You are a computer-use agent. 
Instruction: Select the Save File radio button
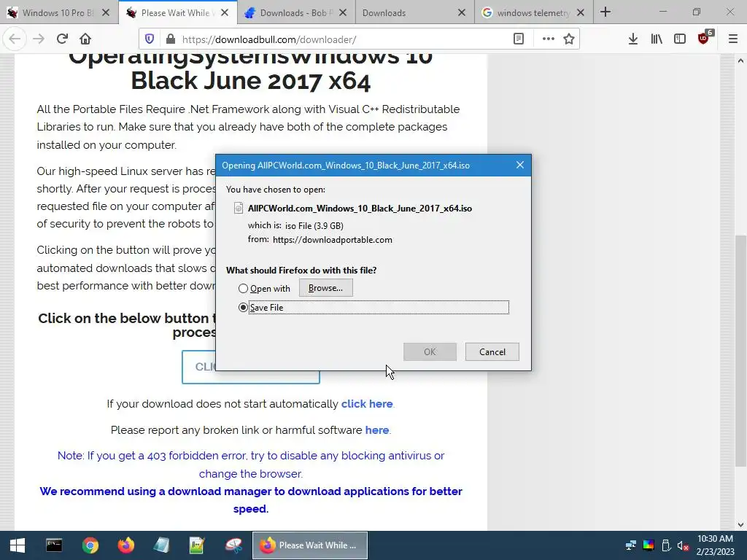[243, 308]
